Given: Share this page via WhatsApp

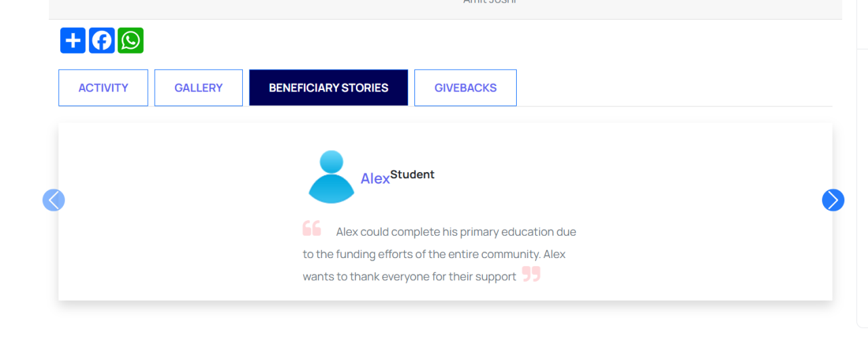Looking at the screenshot, I should coord(130,41).
